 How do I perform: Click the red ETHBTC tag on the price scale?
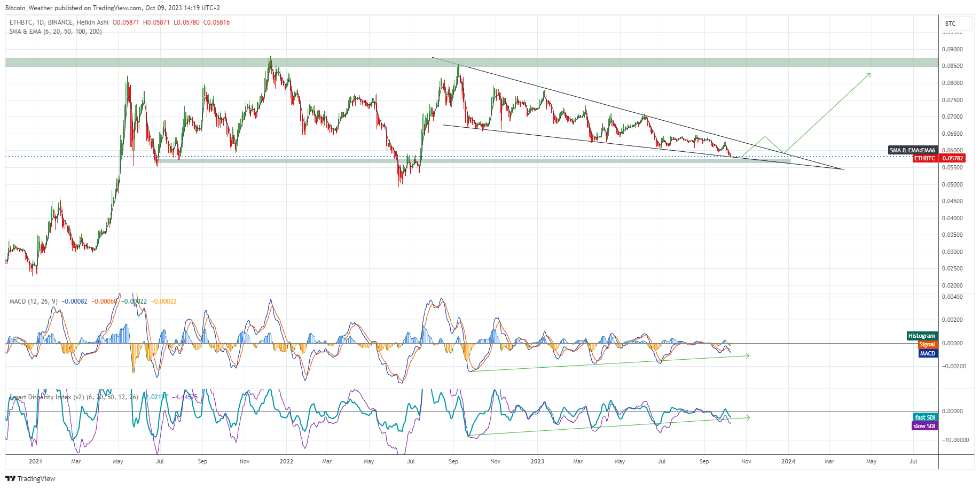[924, 158]
